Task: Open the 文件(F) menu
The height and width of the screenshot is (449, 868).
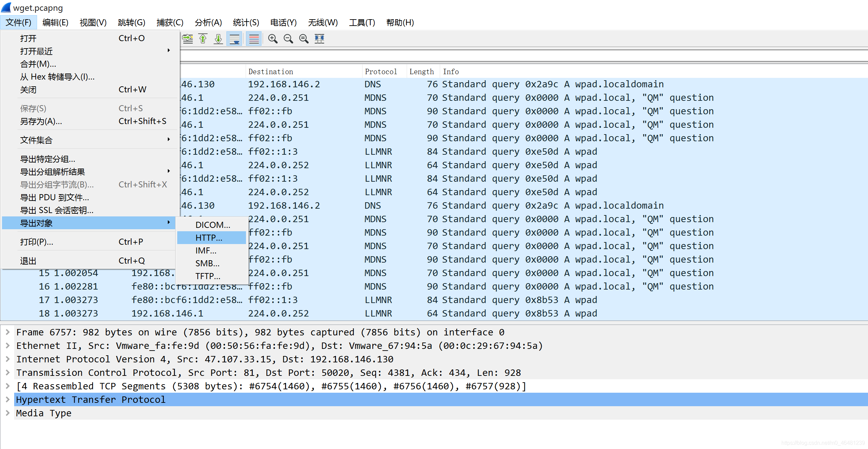Action: (18, 23)
